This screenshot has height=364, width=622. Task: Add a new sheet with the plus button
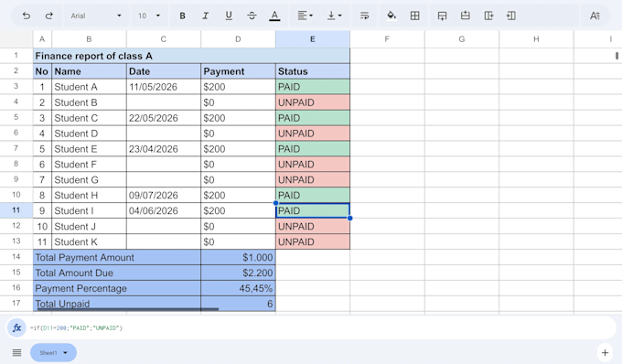[605, 352]
